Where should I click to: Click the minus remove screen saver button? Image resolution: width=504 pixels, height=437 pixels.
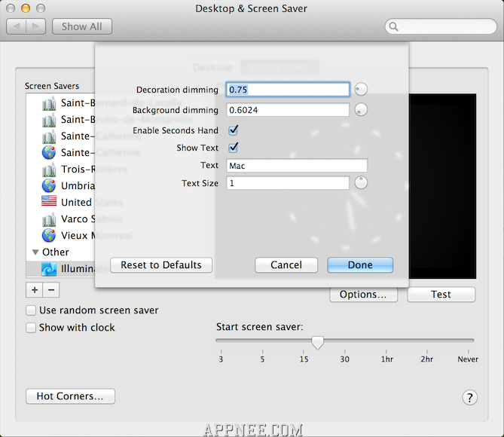[51, 290]
